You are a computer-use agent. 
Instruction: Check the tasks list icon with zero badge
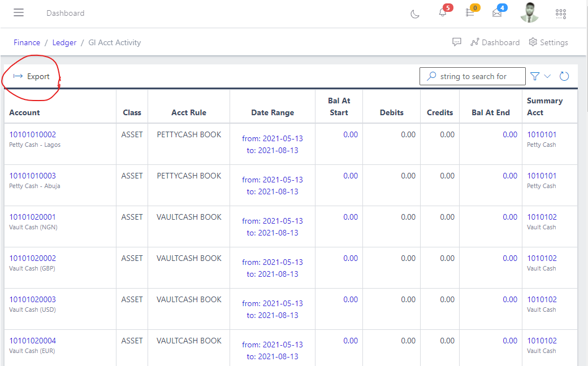470,14
